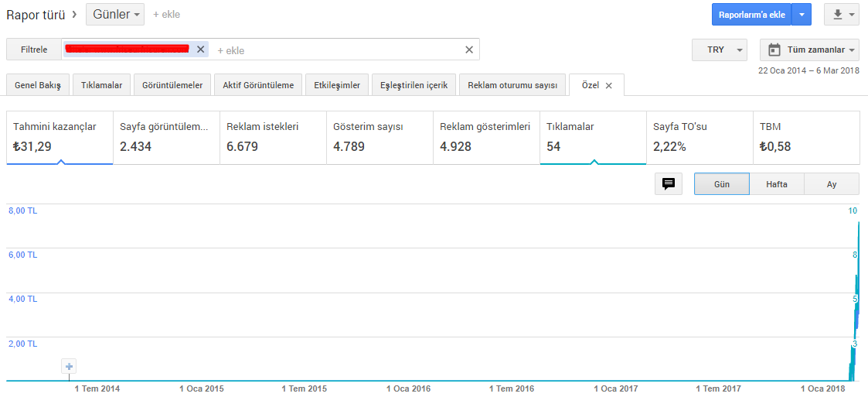Click the plus marker on chart
The image size is (868, 397).
pyautogui.click(x=70, y=367)
